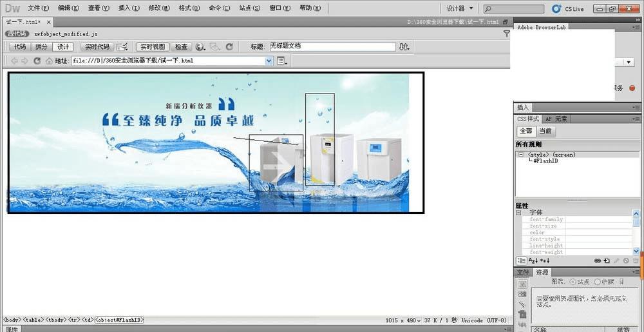Switch to 设计 view
Viewport: 644px width, 332px height.
63,47
